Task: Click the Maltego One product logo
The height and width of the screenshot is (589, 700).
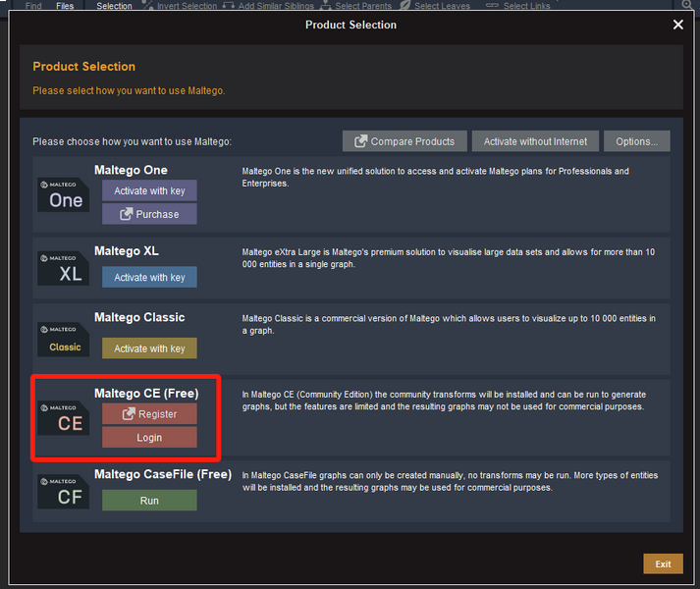Action: click(64, 195)
